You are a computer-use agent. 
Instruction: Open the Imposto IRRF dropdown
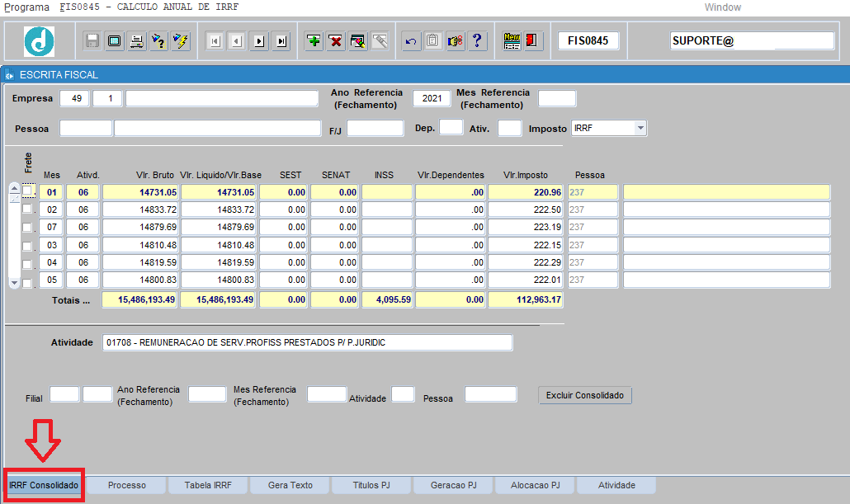[640, 129]
